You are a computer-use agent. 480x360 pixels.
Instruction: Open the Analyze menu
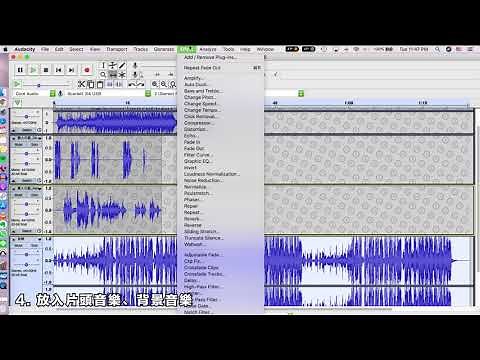click(208, 49)
